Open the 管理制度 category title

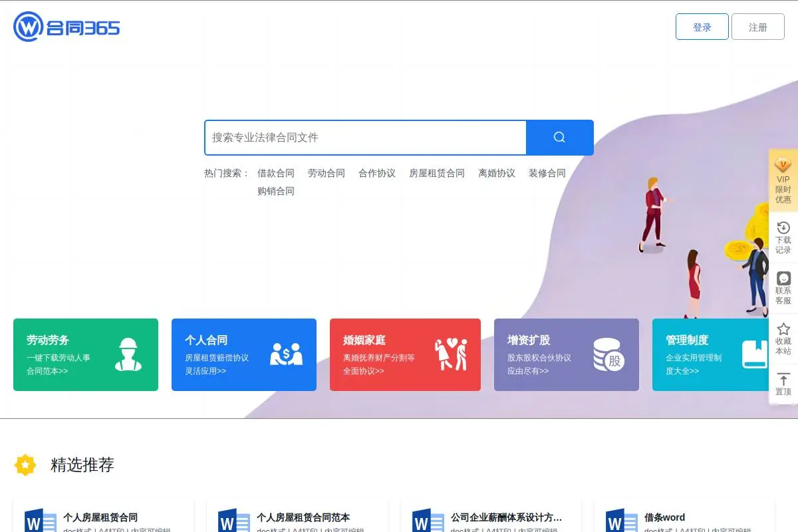[x=687, y=340]
